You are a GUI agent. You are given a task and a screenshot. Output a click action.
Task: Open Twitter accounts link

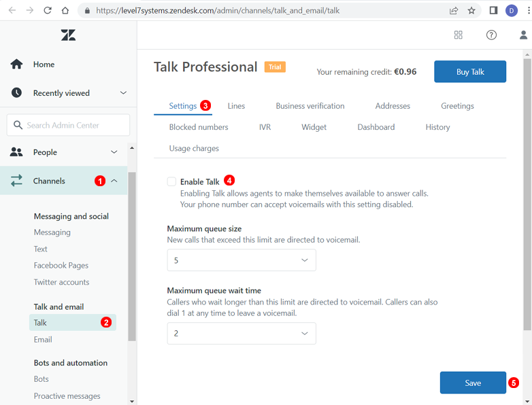pyautogui.click(x=61, y=282)
